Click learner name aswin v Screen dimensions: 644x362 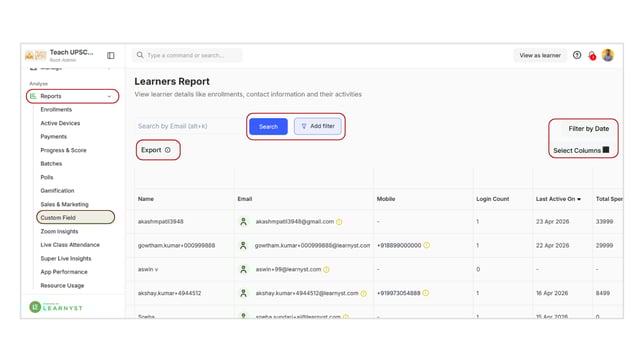point(148,269)
